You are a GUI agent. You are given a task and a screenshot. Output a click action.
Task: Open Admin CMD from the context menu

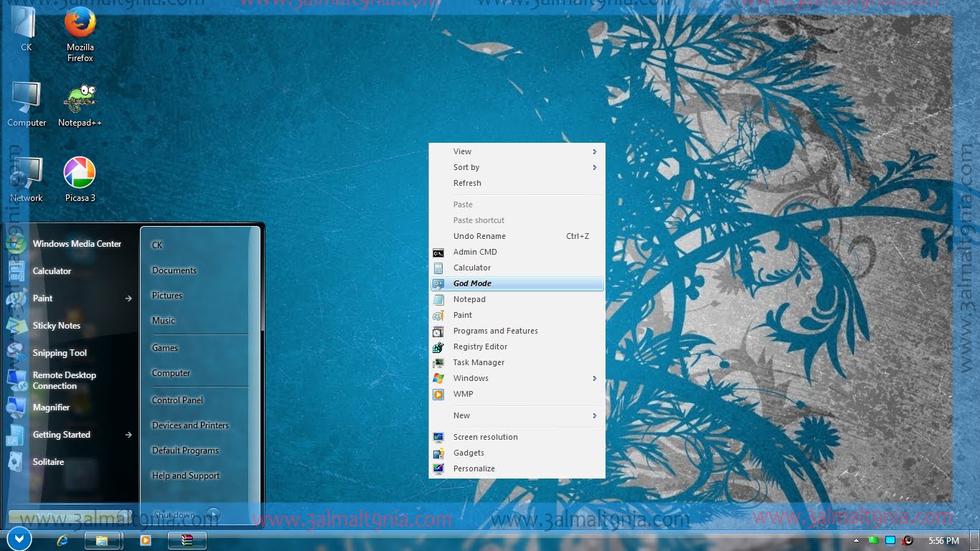474,252
